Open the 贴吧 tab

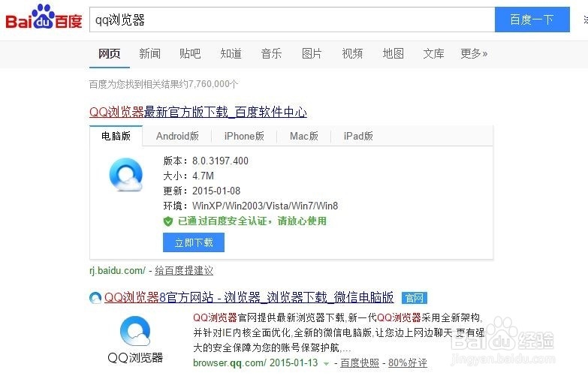[x=190, y=53]
